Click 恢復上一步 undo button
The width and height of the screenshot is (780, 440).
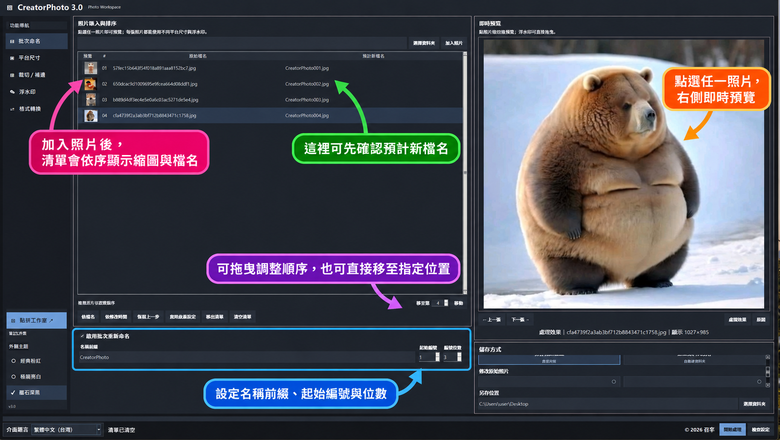148,317
